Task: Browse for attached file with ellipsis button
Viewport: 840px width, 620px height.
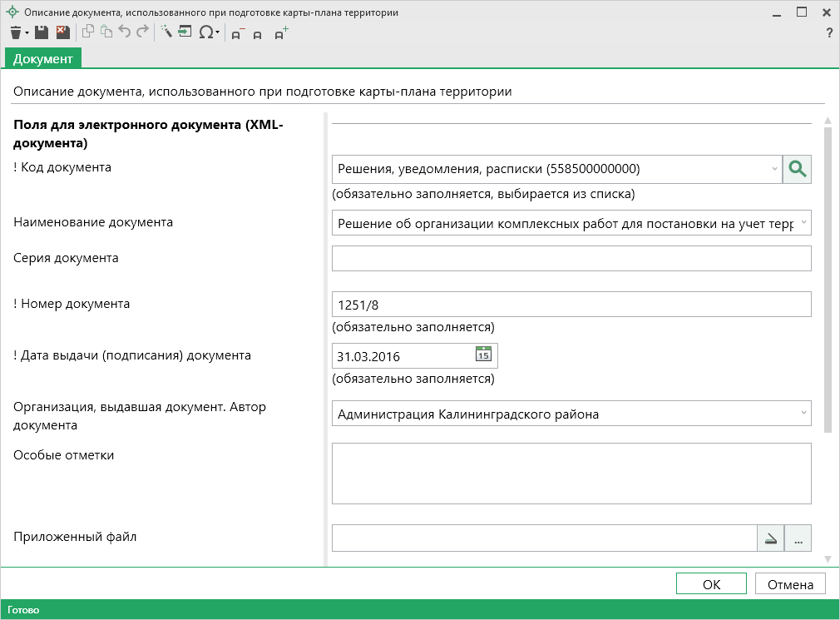Action: coord(798,538)
